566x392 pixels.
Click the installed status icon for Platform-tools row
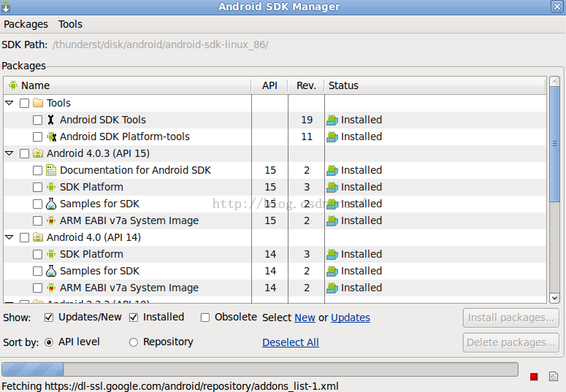coord(332,137)
